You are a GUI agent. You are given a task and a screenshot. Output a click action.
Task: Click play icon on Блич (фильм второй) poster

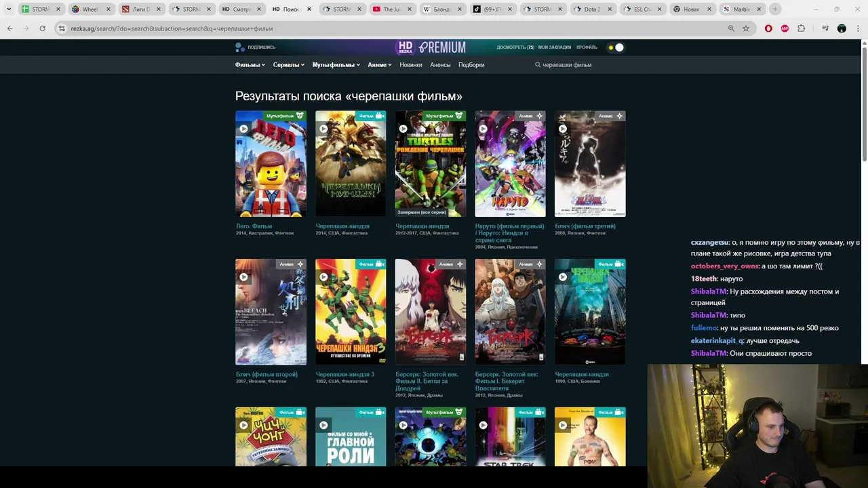243,277
